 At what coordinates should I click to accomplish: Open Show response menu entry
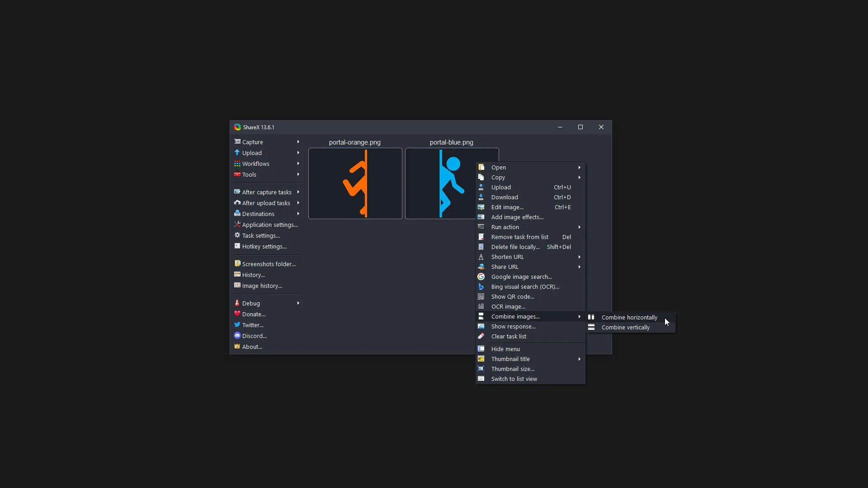[x=530, y=326]
